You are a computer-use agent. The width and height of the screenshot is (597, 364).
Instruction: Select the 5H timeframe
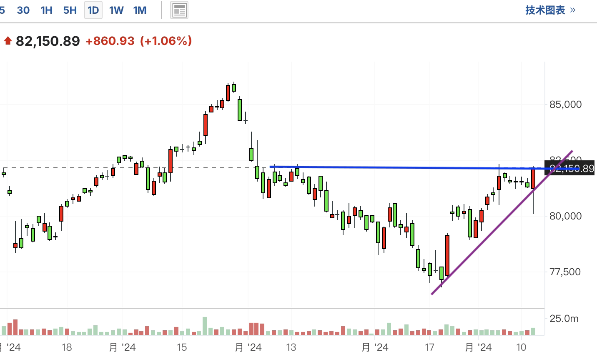click(70, 10)
